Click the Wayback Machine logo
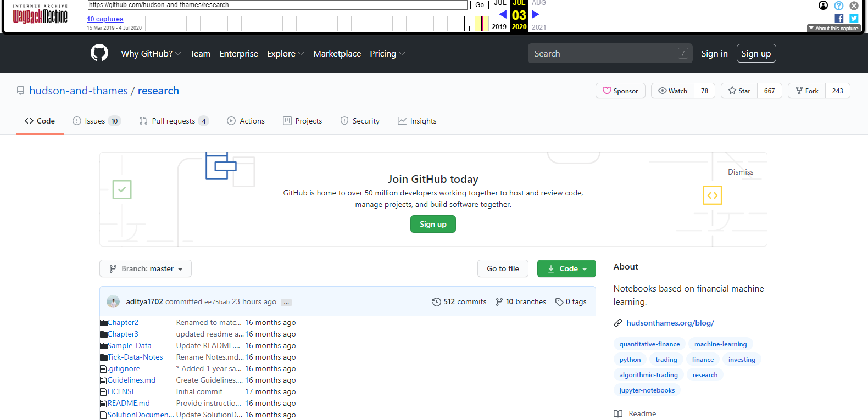The height and width of the screenshot is (420, 868). [x=40, y=16]
